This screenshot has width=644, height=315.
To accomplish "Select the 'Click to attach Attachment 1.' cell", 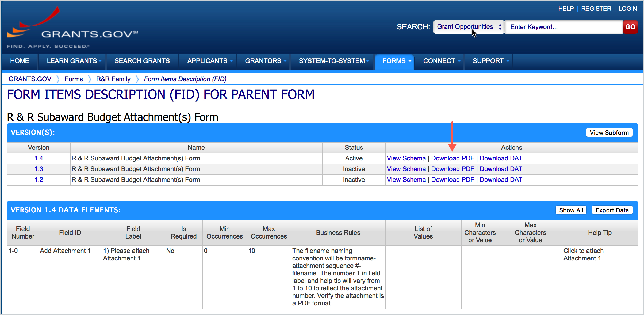I will (600, 277).
